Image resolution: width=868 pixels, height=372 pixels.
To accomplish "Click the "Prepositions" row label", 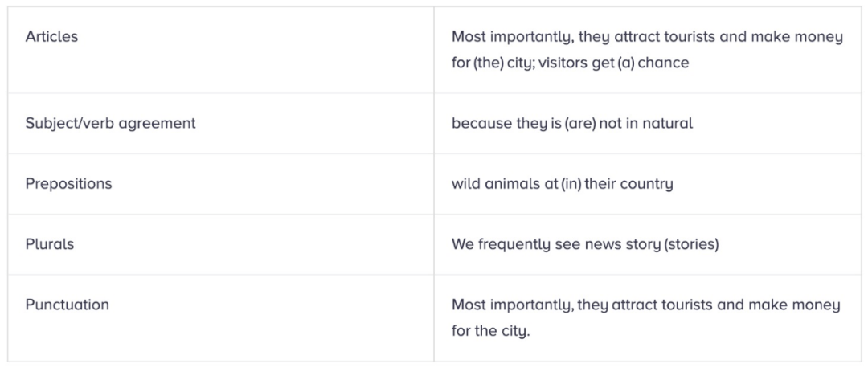I will point(68,183).
